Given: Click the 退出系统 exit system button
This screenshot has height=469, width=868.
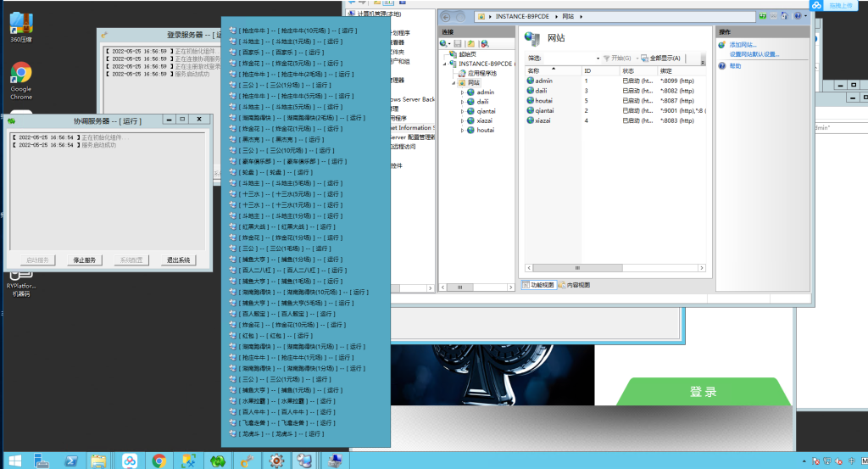Looking at the screenshot, I should coord(178,260).
